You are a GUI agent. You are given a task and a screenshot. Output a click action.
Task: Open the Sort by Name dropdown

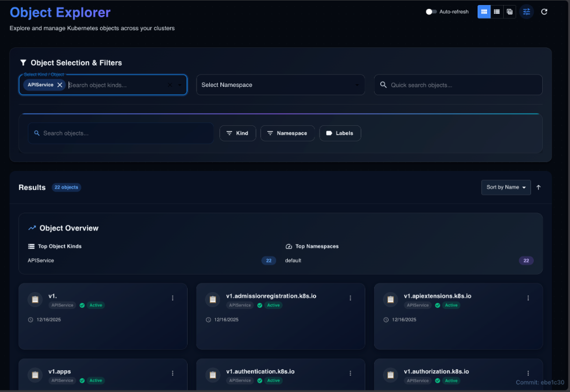click(506, 188)
